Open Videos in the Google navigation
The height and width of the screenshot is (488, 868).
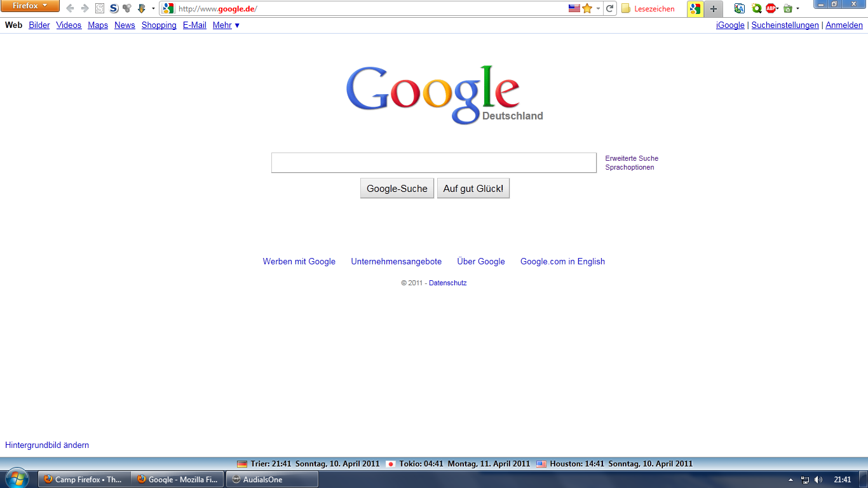(x=69, y=25)
